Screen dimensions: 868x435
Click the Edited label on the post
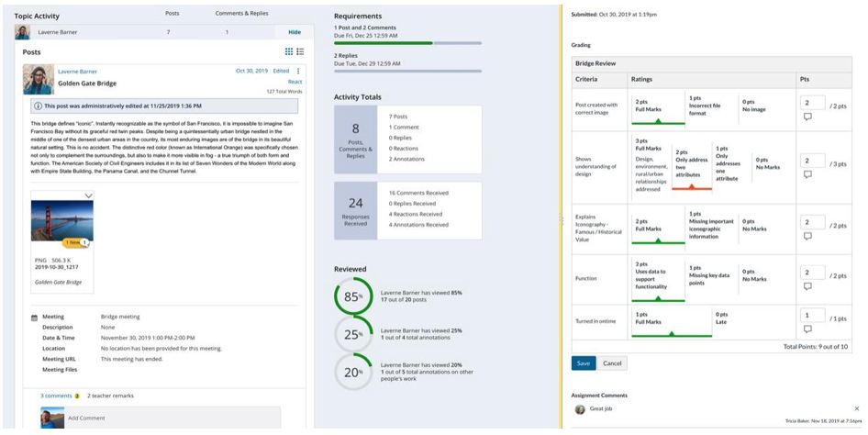pyautogui.click(x=281, y=71)
